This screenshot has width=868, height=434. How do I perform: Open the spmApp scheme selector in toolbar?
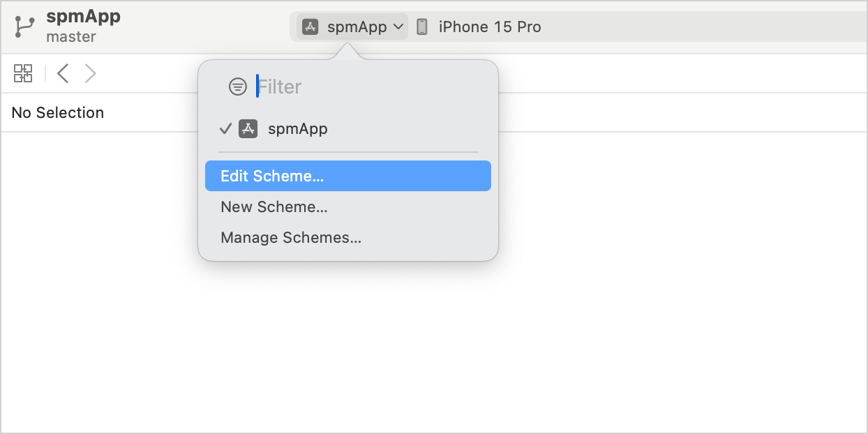[357, 27]
